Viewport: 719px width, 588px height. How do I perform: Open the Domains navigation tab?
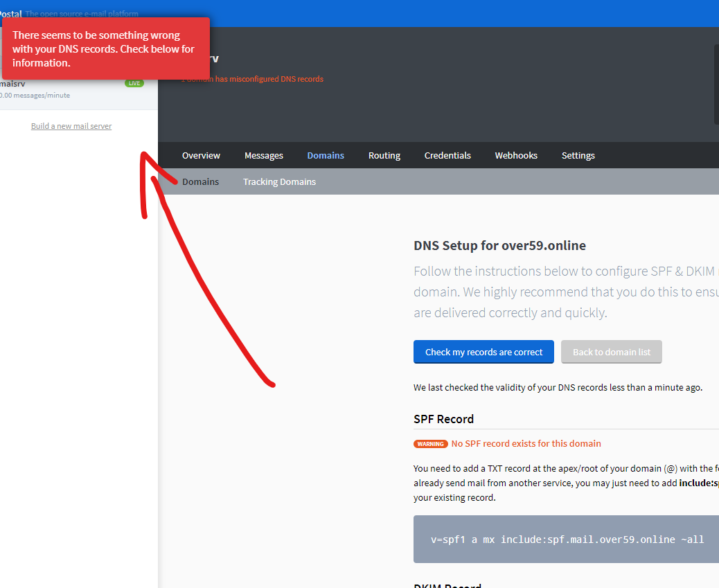[326, 155]
